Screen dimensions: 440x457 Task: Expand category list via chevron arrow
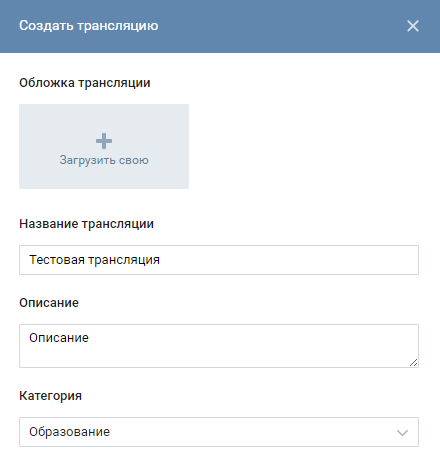click(403, 433)
